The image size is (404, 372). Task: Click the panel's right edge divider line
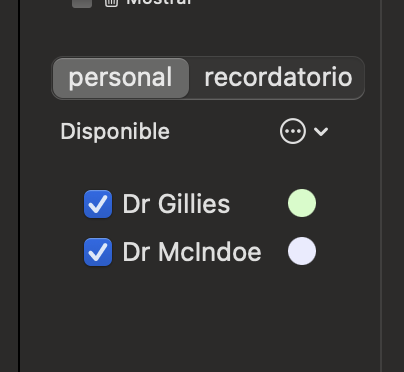point(381,186)
